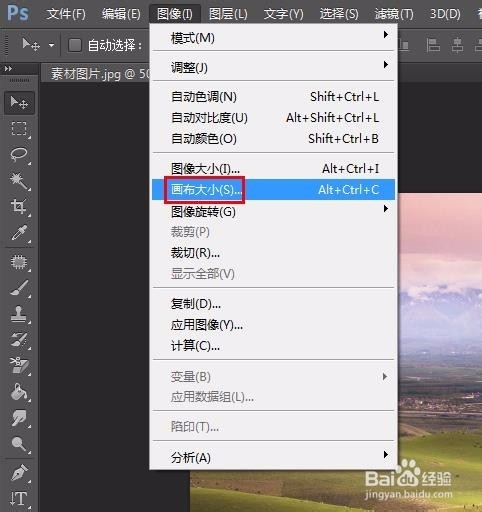
Task: Select the History Brush tool
Action: (x=19, y=340)
